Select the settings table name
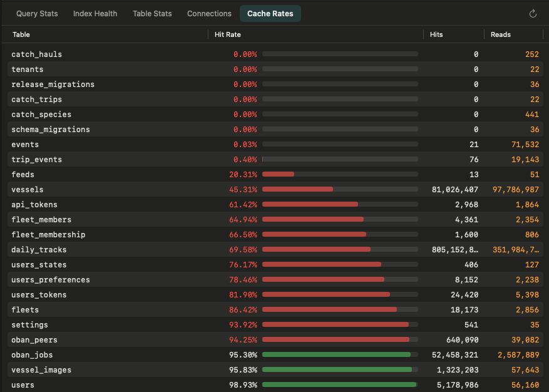The width and height of the screenshot is (549, 392). point(30,326)
